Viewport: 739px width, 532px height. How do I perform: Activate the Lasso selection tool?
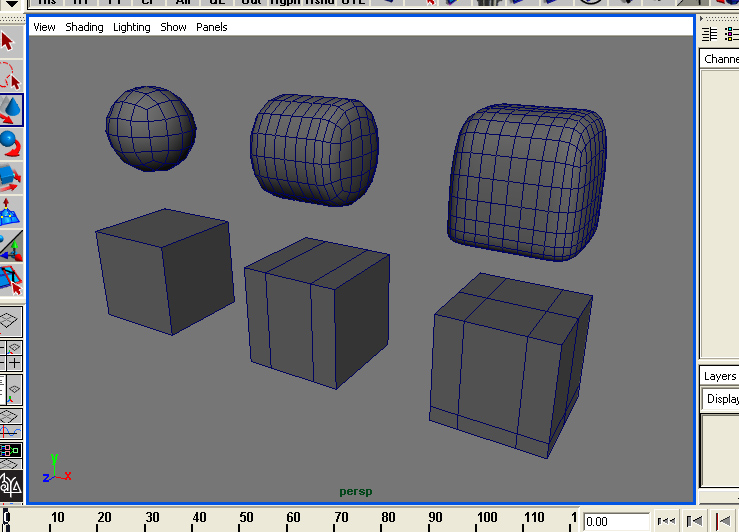pyautogui.click(x=10, y=76)
